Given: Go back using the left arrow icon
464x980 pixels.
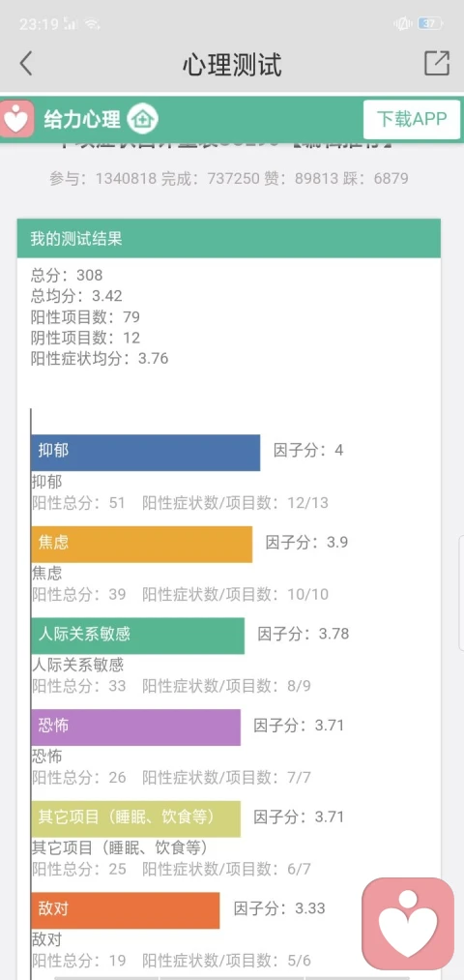Looking at the screenshot, I should 25,64.
